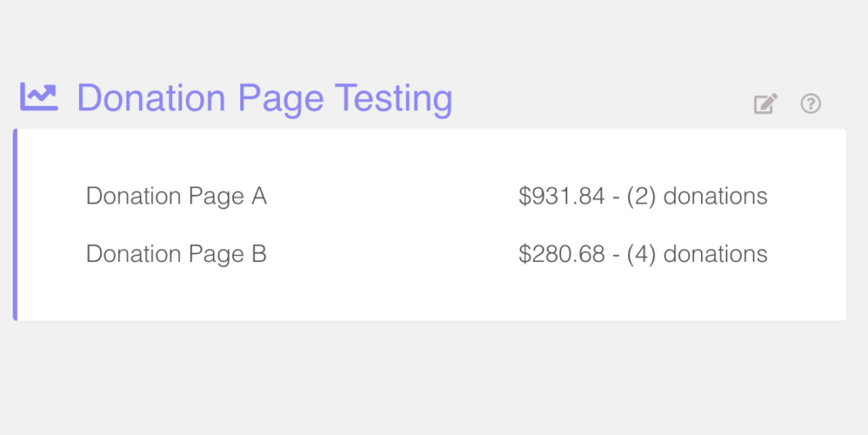Click the word donations in the Page B row
Screen dimensions: 868x435
coord(715,254)
